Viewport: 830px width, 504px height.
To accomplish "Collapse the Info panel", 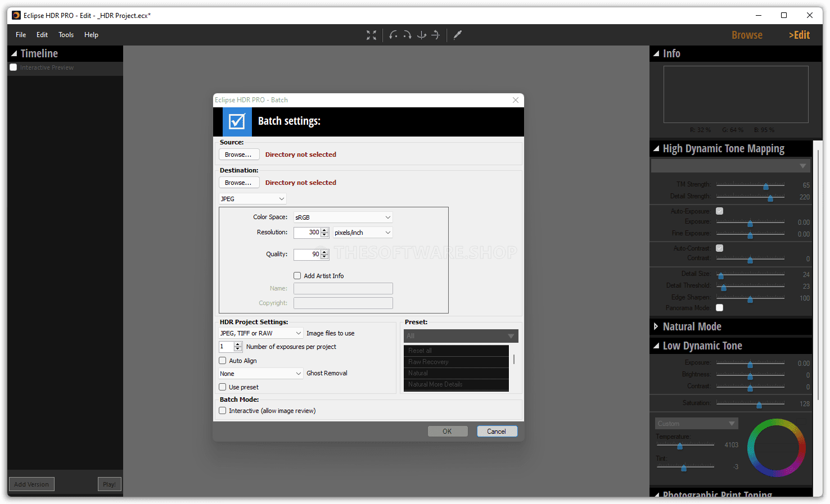I will [x=656, y=54].
